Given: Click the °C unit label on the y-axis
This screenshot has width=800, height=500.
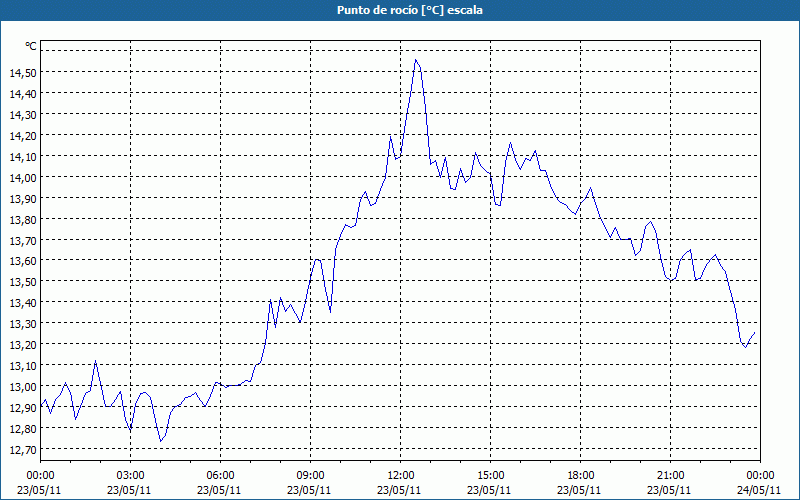Looking at the screenshot, I should pyautogui.click(x=31, y=46).
